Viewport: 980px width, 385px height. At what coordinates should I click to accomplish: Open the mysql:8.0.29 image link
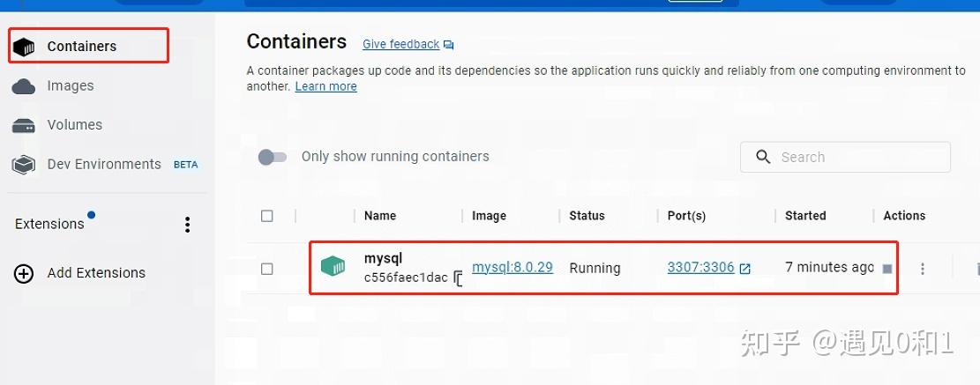point(512,267)
